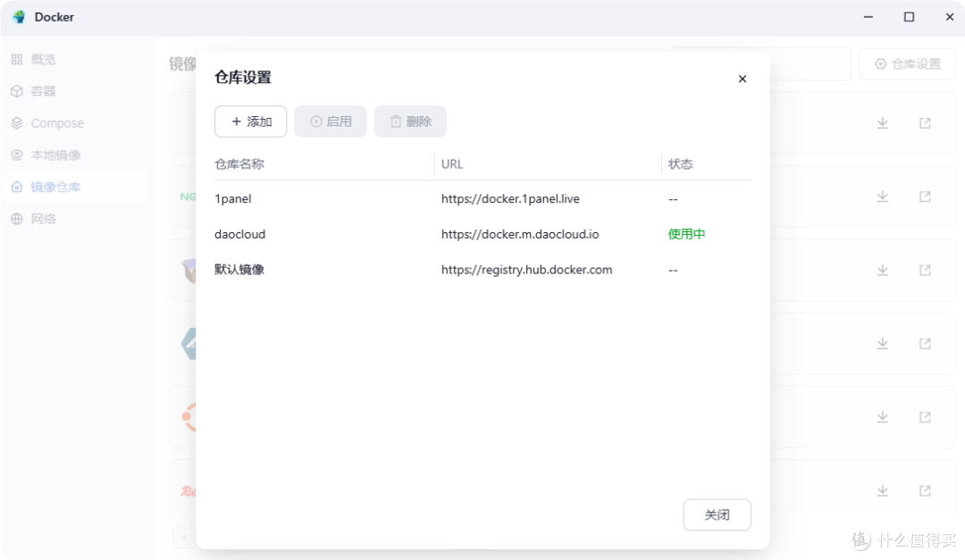
Task: Switch to Compose in the sidebar menu
Action: coord(56,122)
